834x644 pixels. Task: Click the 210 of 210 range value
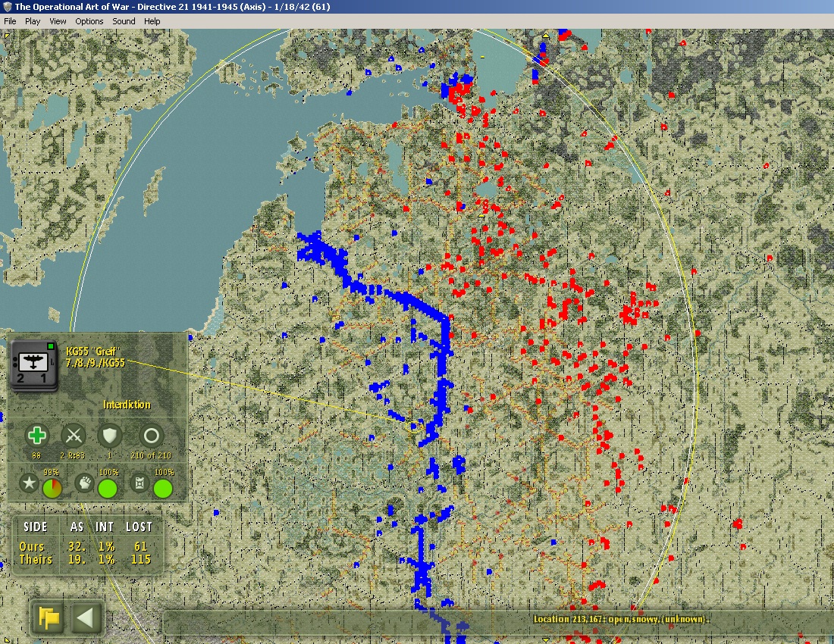[x=151, y=455]
